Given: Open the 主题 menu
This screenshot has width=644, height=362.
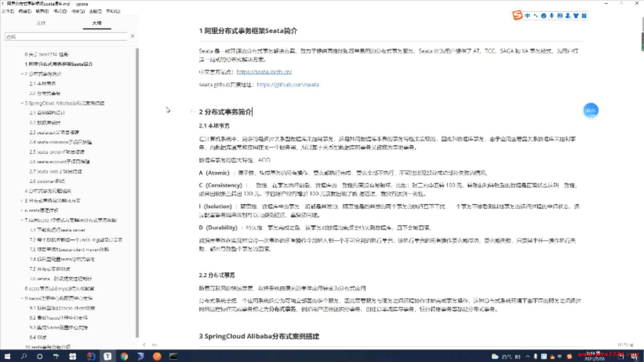Looking at the screenshot, I should pyautogui.click(x=96, y=11).
